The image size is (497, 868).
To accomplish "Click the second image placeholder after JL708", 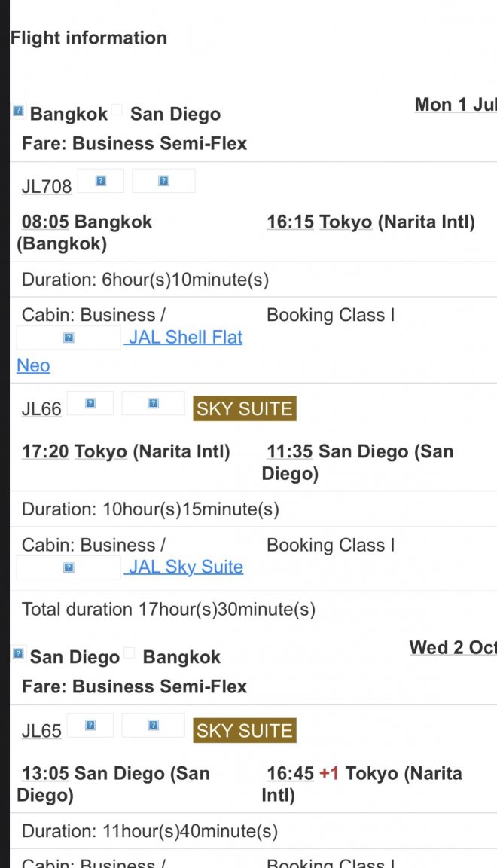I will [x=163, y=181].
